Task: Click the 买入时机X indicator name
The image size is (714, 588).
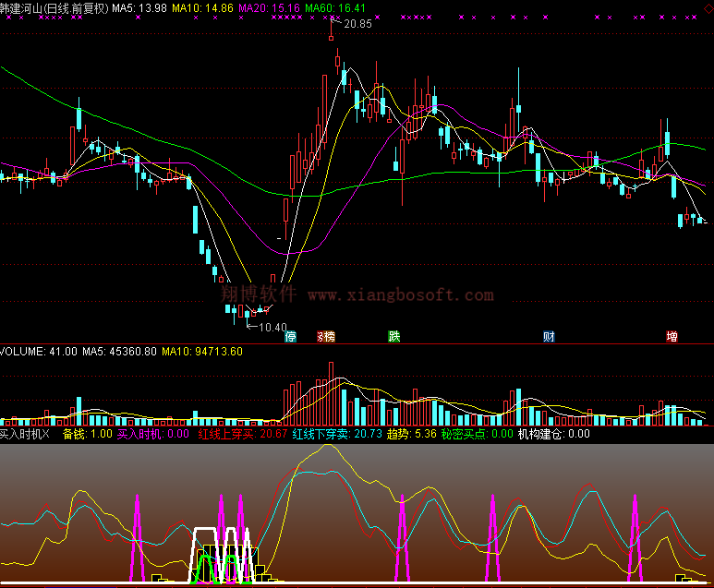Action: pyautogui.click(x=25, y=434)
